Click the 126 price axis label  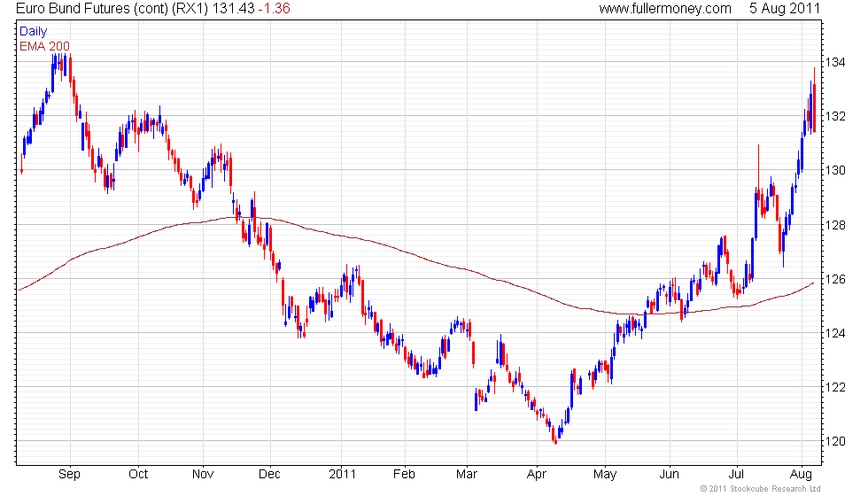coord(835,280)
